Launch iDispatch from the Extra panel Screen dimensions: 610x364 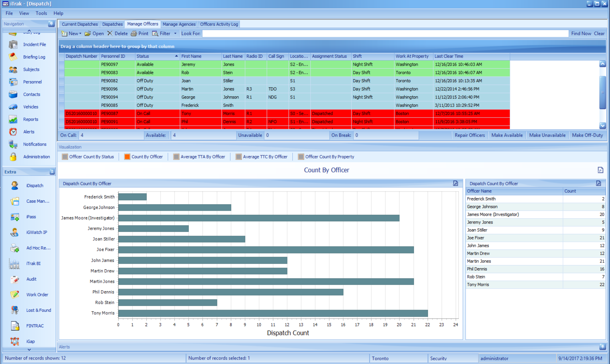[34, 186]
